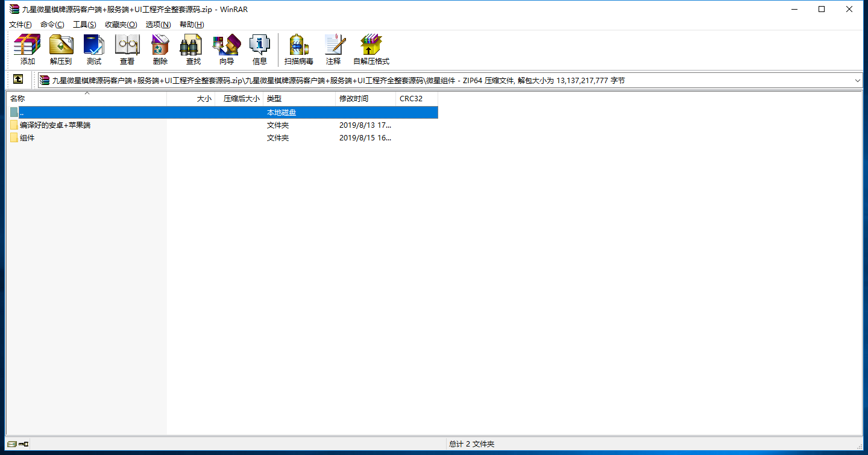Run the virus scan (扫描病毒) tool
The image size is (868, 455).
click(x=299, y=49)
